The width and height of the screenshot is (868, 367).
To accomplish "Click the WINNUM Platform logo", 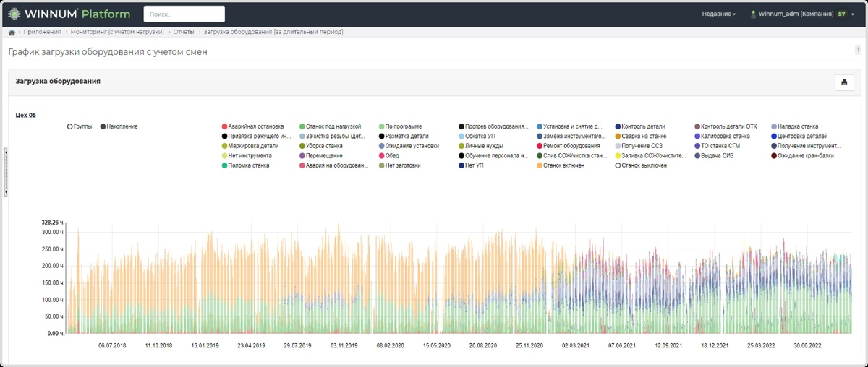I will [x=69, y=14].
